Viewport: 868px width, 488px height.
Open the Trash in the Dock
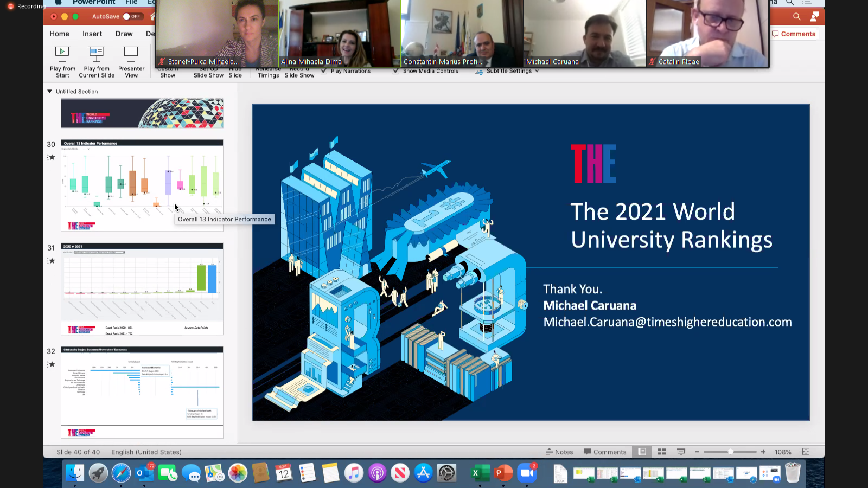pos(793,472)
